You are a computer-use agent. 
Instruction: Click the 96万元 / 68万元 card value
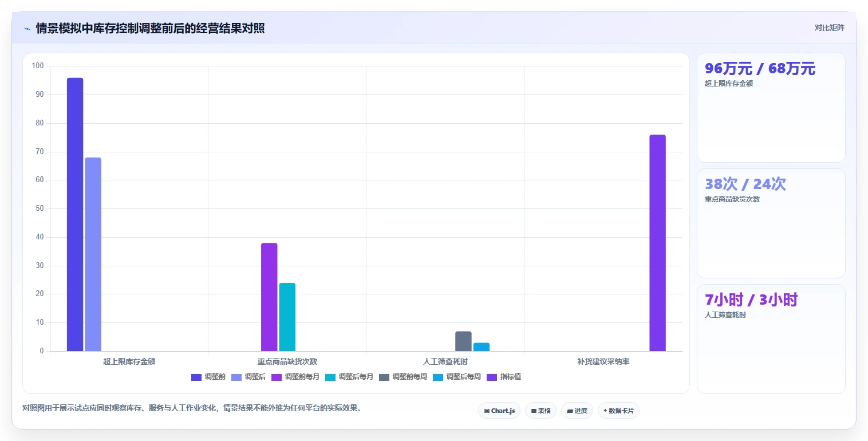click(x=760, y=69)
